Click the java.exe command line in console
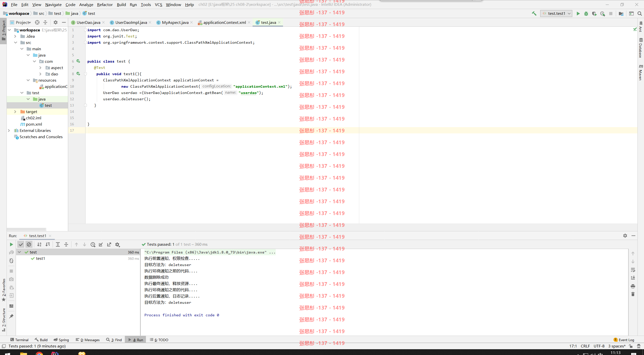Viewport: 644px width, 355px height. click(210, 252)
